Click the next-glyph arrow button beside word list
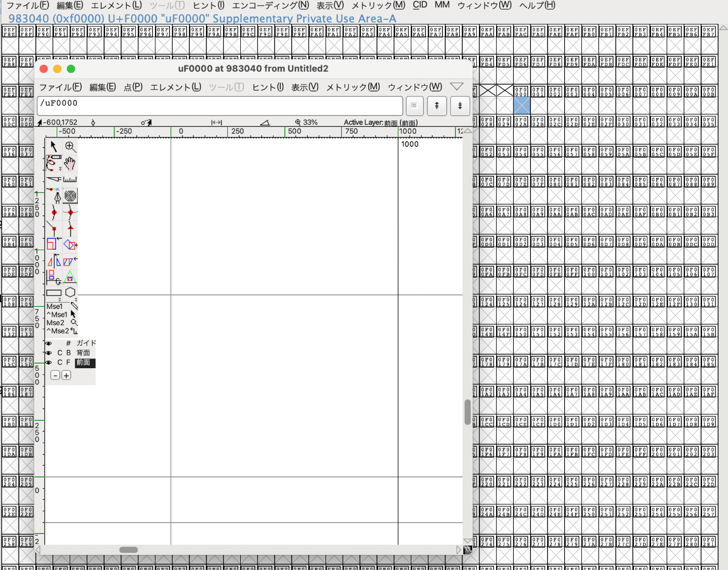The image size is (728, 570). tap(460, 106)
